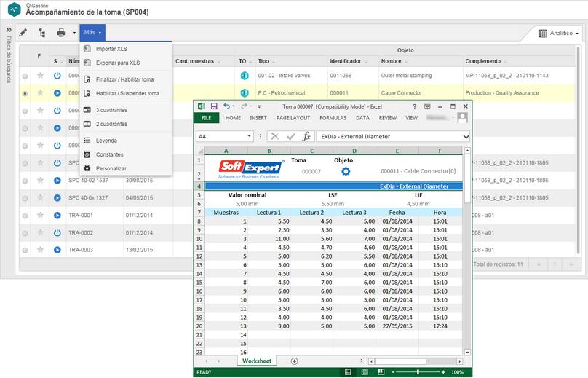Select the Worksheet sheet tab
The image size is (588, 378).
[x=257, y=361]
